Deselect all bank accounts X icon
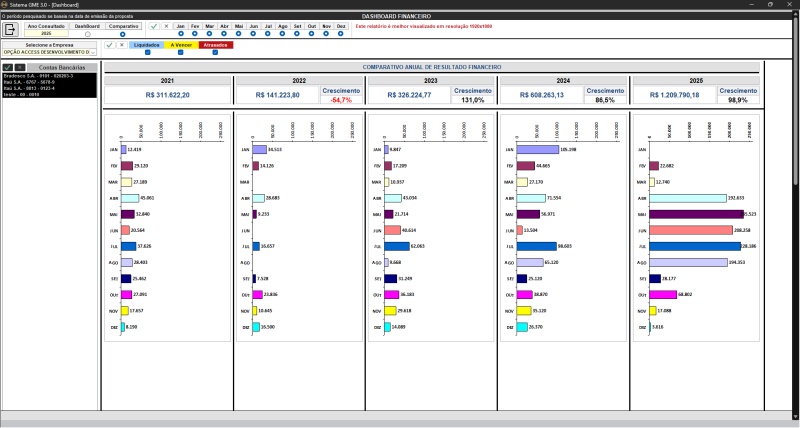 (19, 67)
